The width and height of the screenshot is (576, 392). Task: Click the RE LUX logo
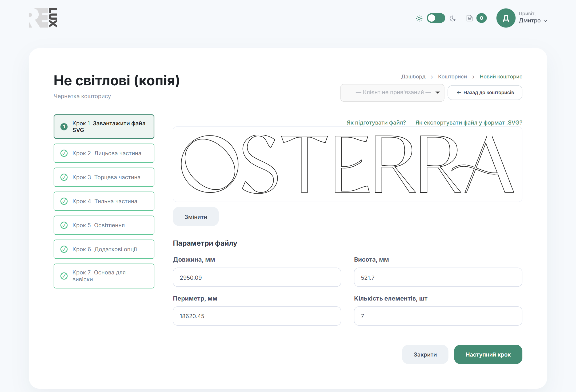click(43, 18)
